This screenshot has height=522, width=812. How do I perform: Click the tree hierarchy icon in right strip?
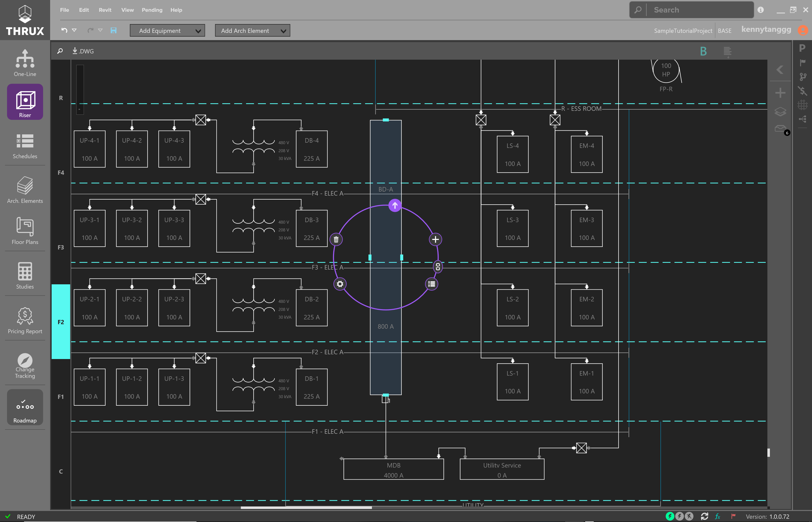coord(802,119)
